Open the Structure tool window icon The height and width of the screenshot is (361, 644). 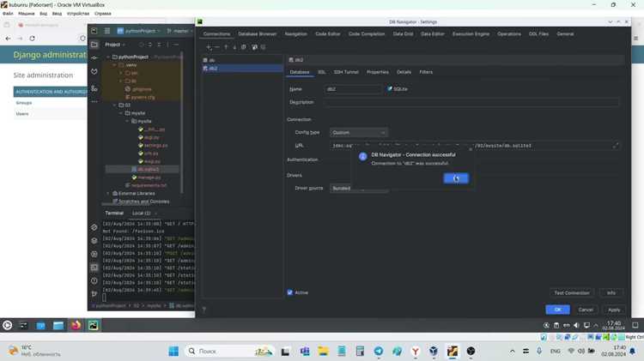[x=94, y=88]
